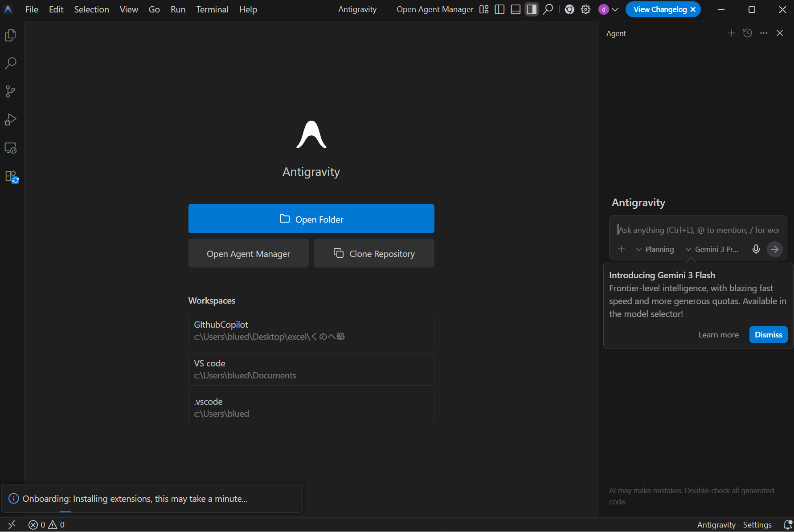794x532 pixels.
Task: Toggle the Agent secondary side panel
Action: (x=531, y=9)
